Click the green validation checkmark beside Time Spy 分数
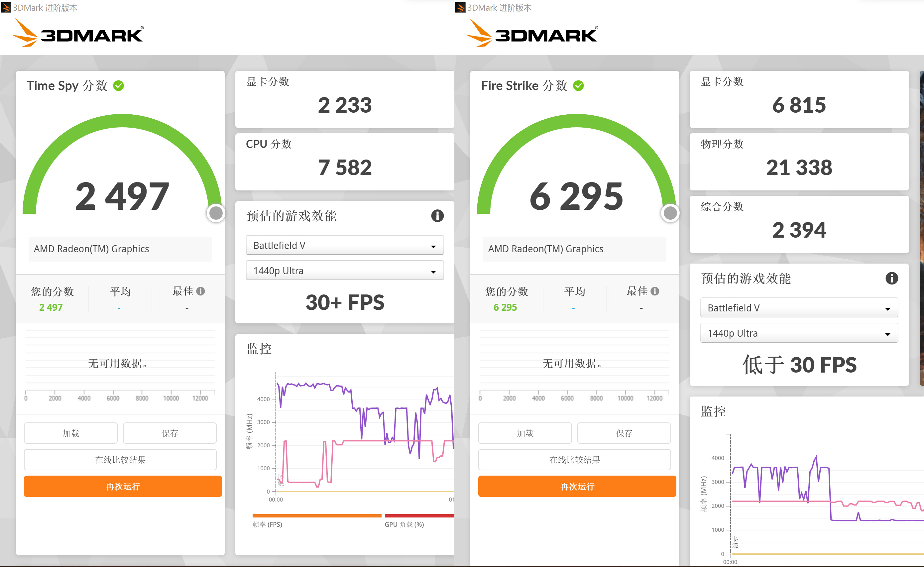 pos(119,86)
